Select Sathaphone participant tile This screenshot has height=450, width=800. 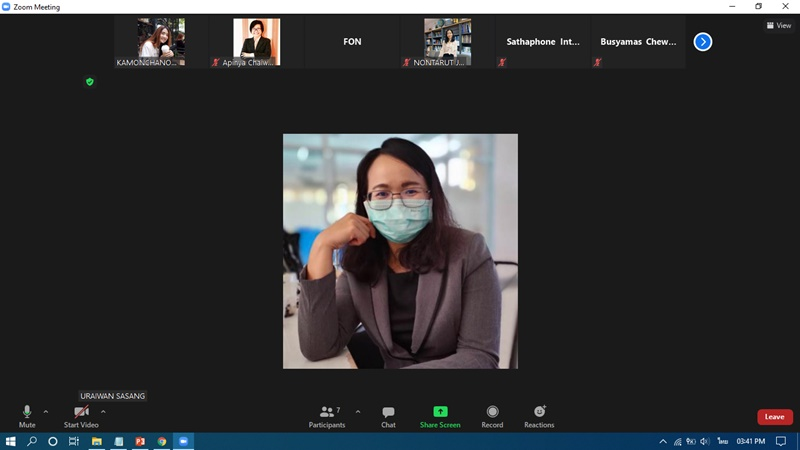pyautogui.click(x=543, y=42)
